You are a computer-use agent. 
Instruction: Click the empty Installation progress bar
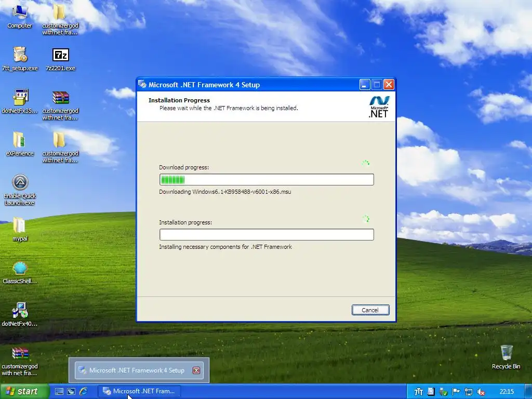tap(267, 234)
